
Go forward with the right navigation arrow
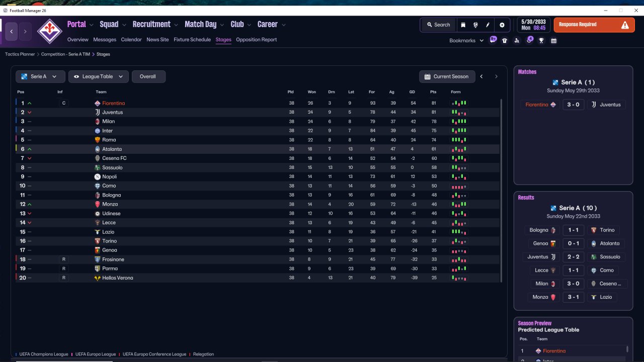25,32
